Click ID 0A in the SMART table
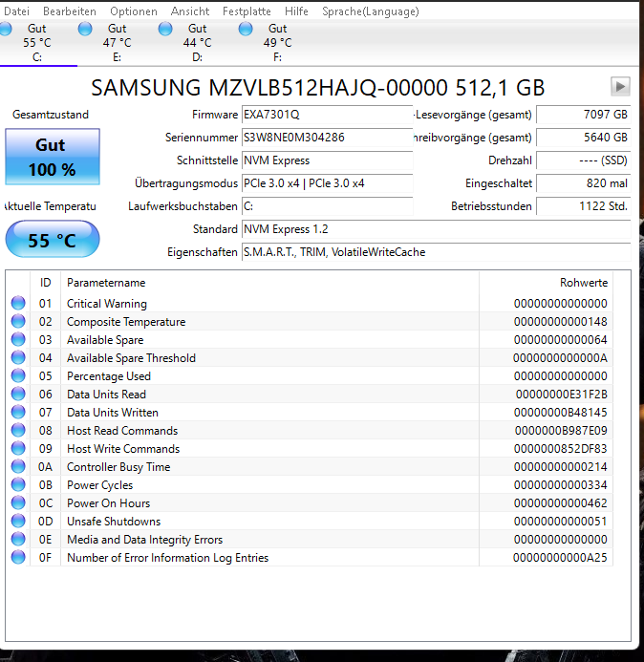The height and width of the screenshot is (662, 644). (x=45, y=467)
